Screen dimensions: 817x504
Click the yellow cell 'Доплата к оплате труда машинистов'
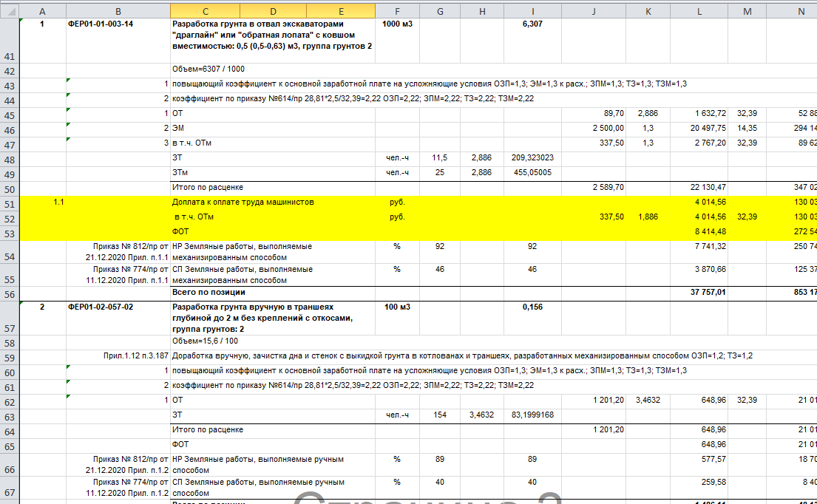point(244,202)
